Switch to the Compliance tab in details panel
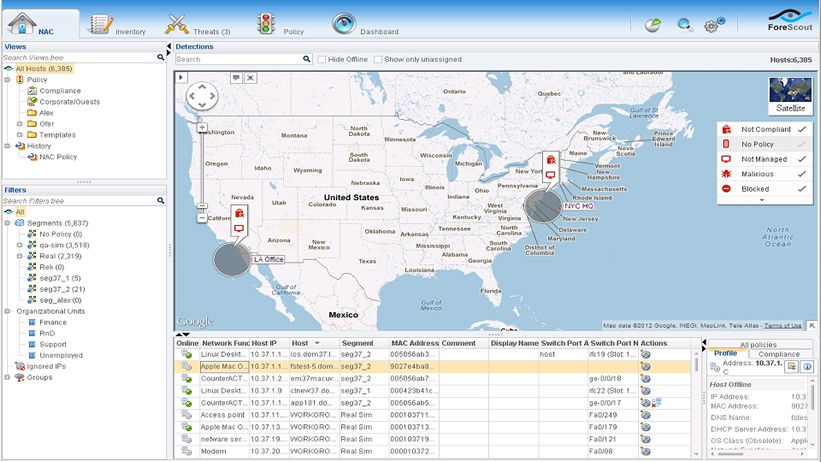 click(x=779, y=354)
